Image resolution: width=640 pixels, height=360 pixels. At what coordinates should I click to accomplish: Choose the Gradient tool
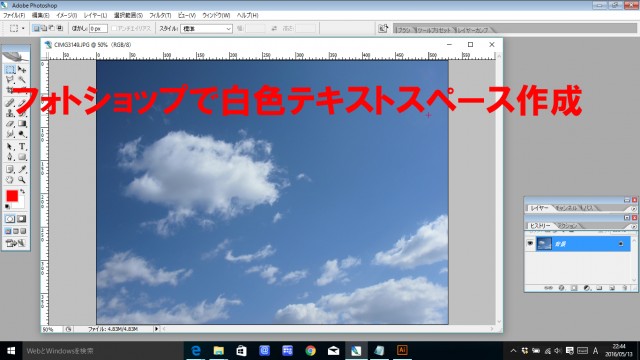click(22, 124)
